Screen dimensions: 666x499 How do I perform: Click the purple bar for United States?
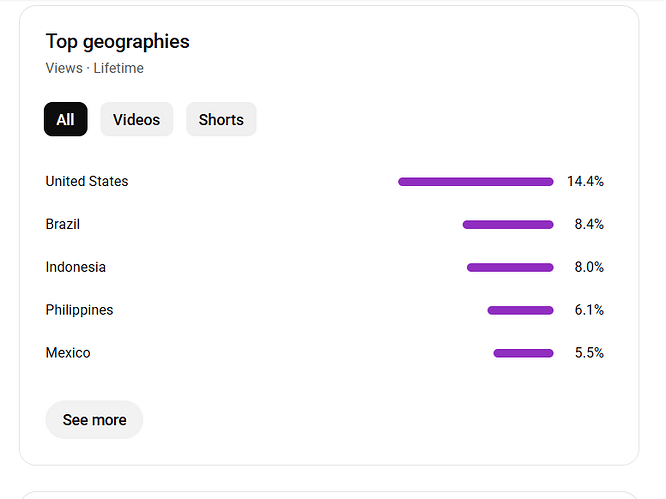tap(475, 182)
